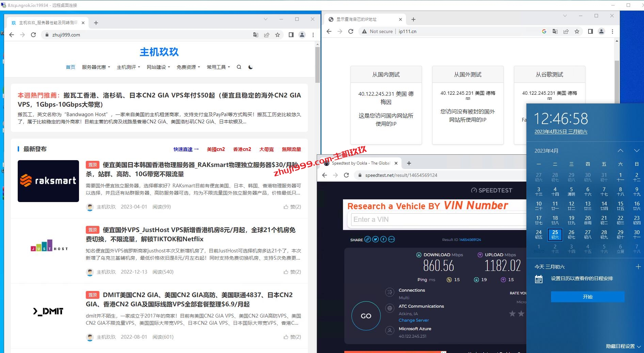The image size is (644, 353).
Task: Open the 大带宽 quick link
Action: [266, 149]
